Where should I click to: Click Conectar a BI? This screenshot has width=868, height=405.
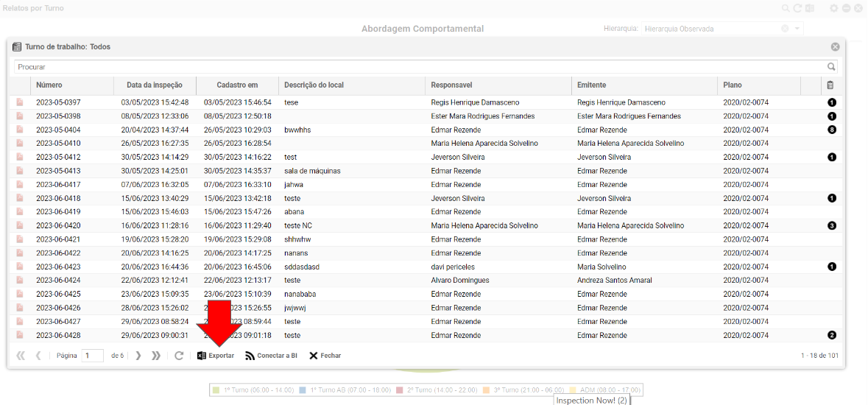point(271,356)
